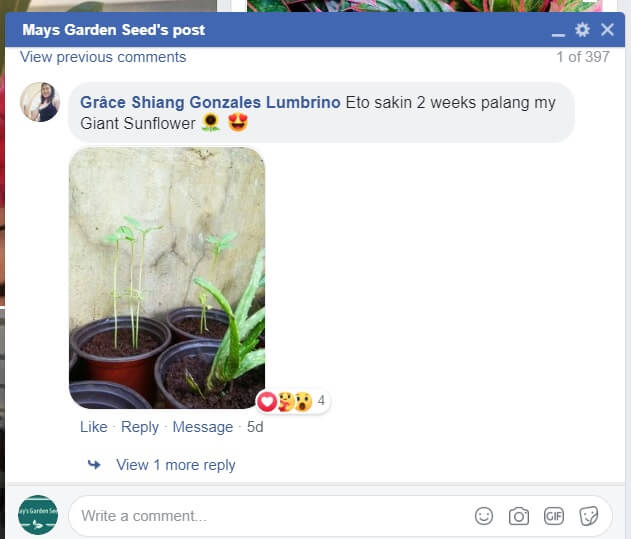Image resolution: width=631 pixels, height=539 pixels.
Task: Click the reply arrow icon beside more reply
Action: pyautogui.click(x=94, y=465)
